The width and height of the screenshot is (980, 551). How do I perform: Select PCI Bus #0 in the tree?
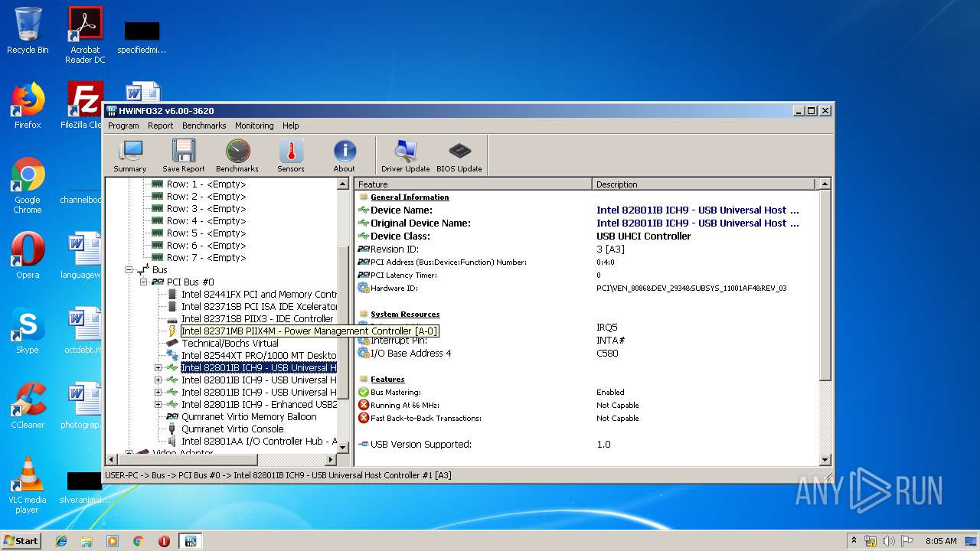pos(190,282)
